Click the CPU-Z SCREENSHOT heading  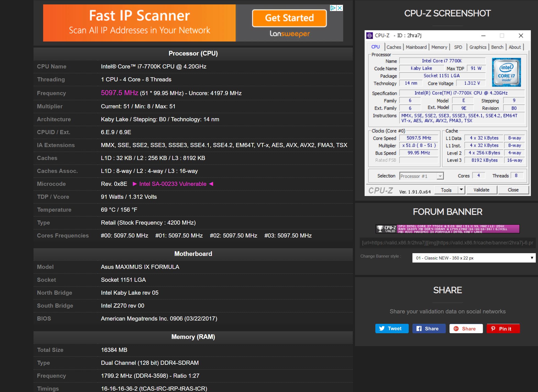pyautogui.click(x=447, y=13)
